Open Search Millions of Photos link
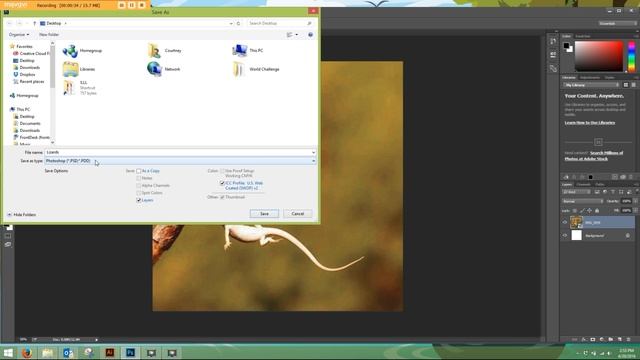 coord(594,156)
